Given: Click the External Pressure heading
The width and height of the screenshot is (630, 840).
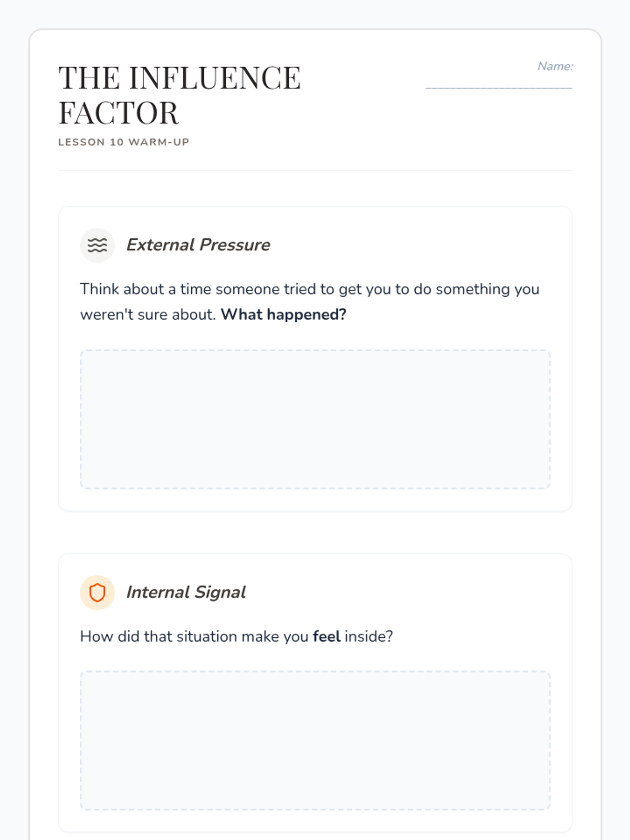Looking at the screenshot, I should [x=198, y=245].
